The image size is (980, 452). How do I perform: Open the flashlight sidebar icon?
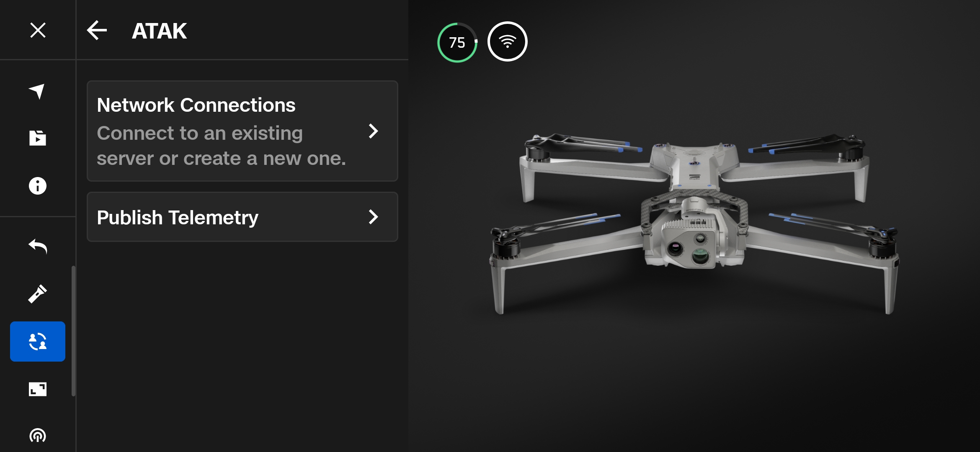(37, 293)
